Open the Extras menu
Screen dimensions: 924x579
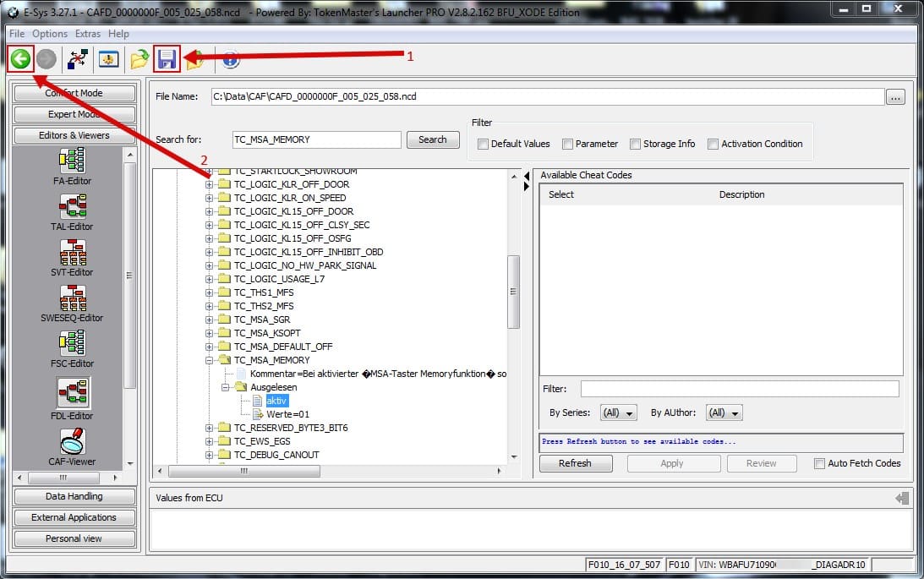pos(88,34)
